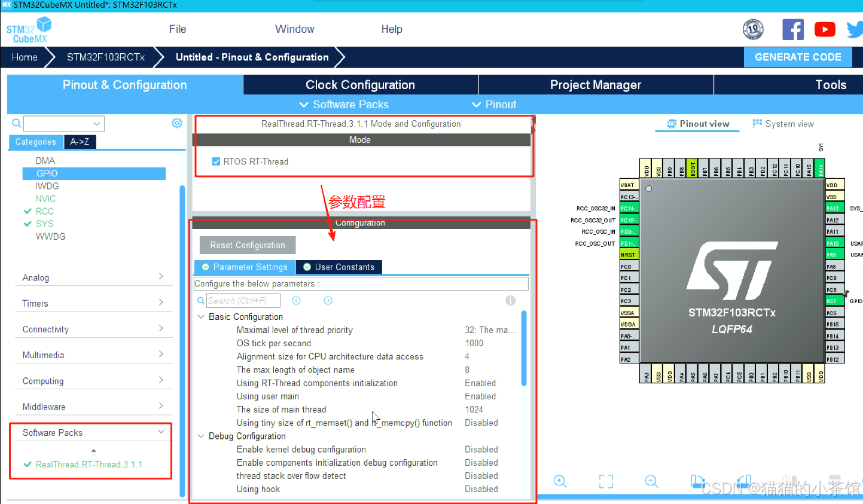Click the STM32CubeMX logo icon

coord(29,30)
